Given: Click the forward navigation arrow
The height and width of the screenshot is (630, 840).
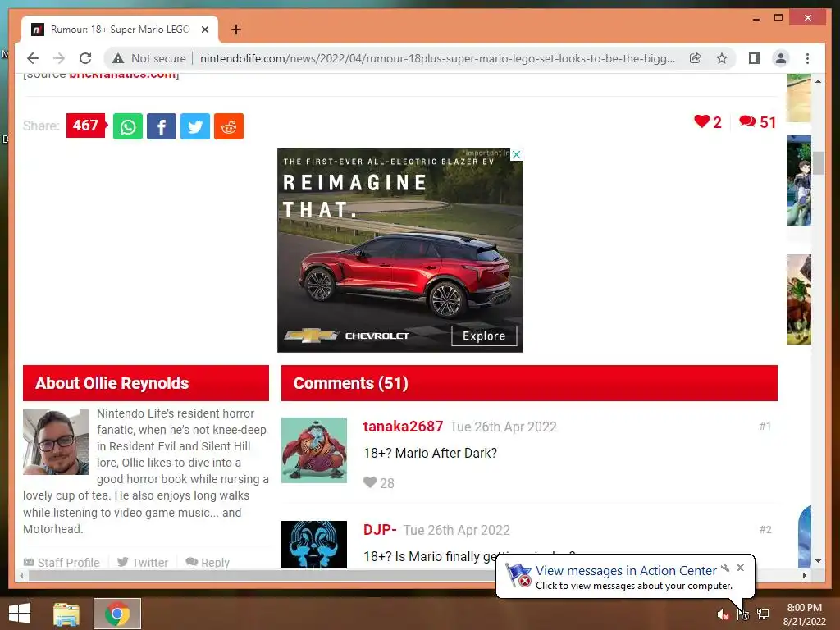Looking at the screenshot, I should [x=59, y=58].
